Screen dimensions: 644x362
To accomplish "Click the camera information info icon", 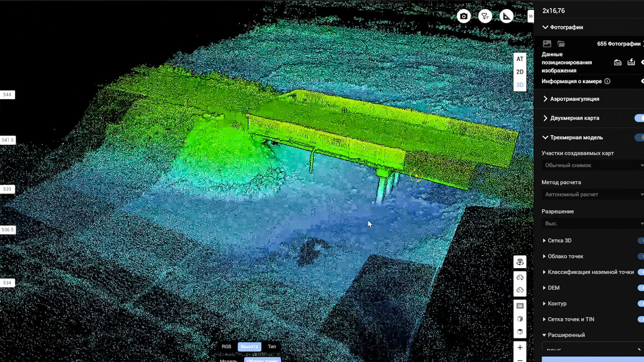I will [608, 82].
